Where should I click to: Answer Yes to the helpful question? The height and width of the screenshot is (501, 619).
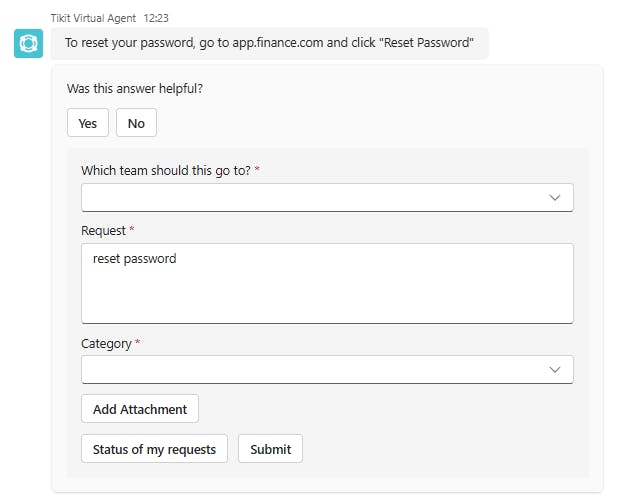click(x=88, y=123)
